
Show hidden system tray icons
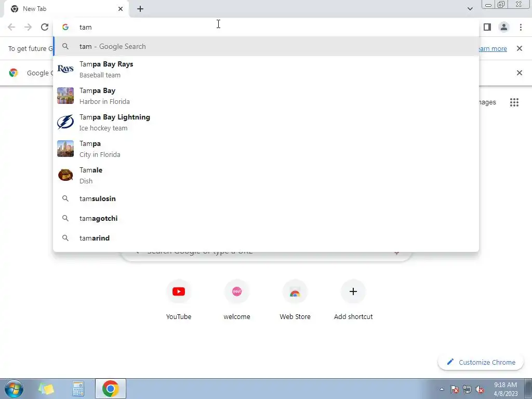click(442, 390)
